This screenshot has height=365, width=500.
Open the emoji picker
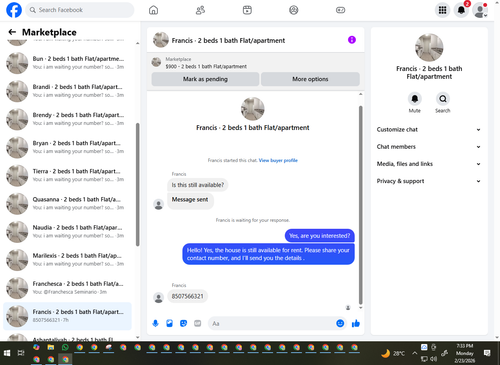pyautogui.click(x=340, y=323)
